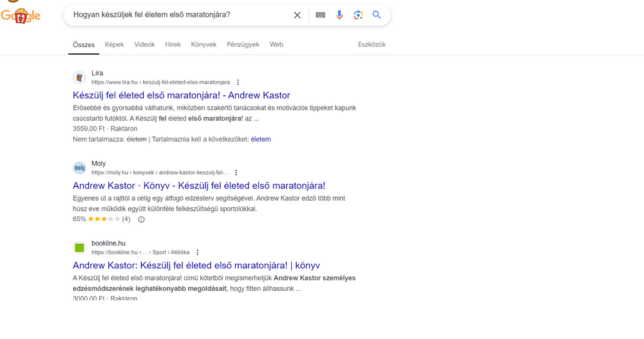Click 'életem' must-include link

point(261,139)
